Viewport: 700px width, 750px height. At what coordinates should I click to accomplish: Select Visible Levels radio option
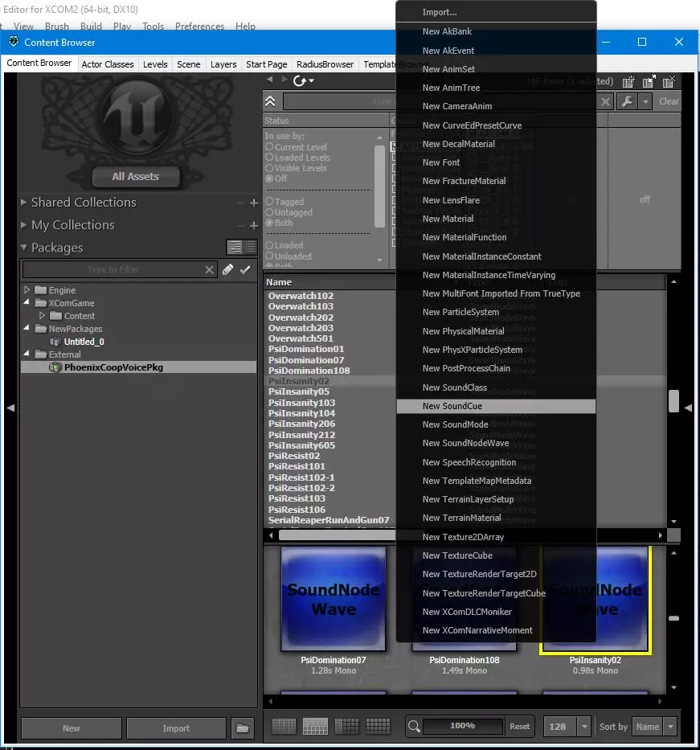pos(269,168)
